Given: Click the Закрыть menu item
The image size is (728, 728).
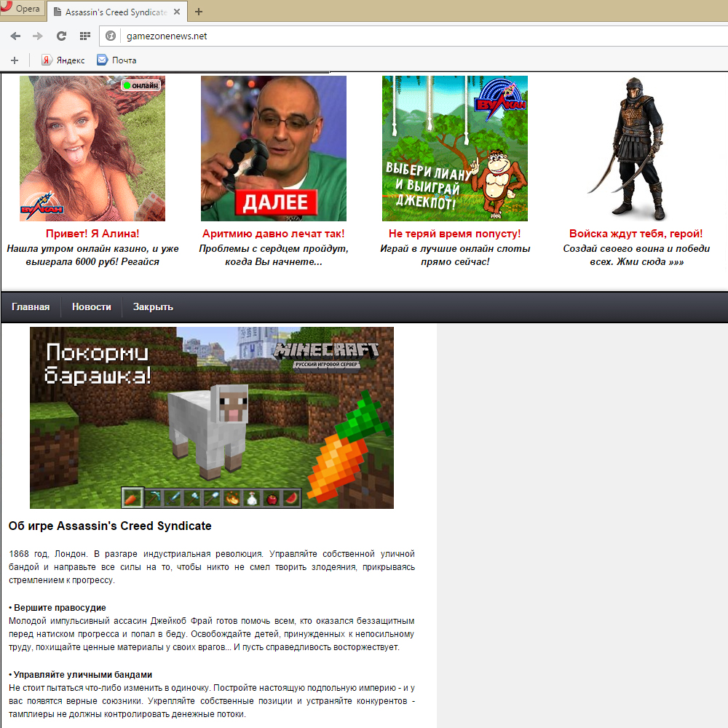Looking at the screenshot, I should (153, 307).
